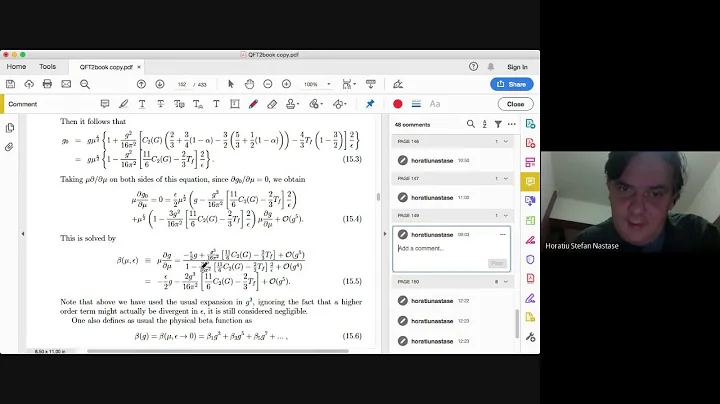The height and width of the screenshot is (404, 720).
Task: Select the freehand drawing pencil tool
Action: [x=253, y=104]
